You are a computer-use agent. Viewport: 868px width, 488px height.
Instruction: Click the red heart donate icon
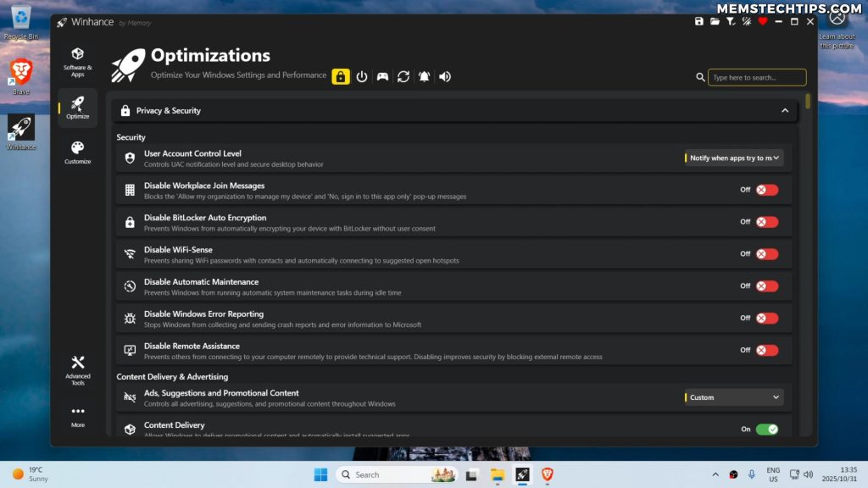pyautogui.click(x=763, y=21)
